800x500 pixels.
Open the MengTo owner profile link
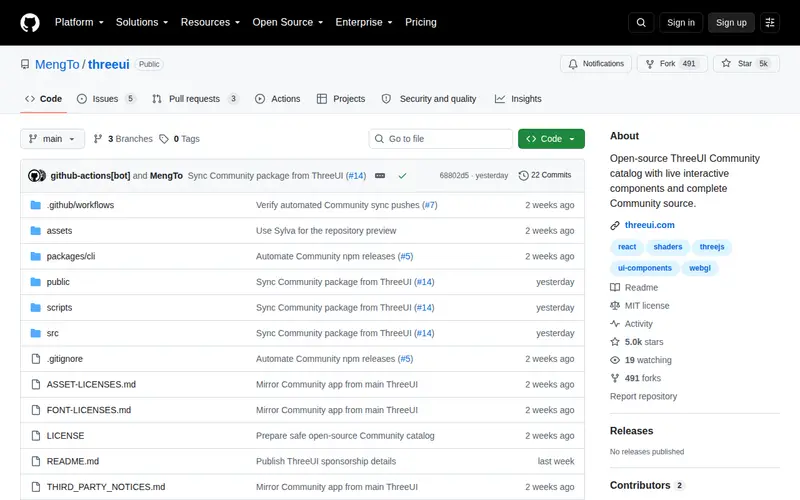(x=57, y=64)
